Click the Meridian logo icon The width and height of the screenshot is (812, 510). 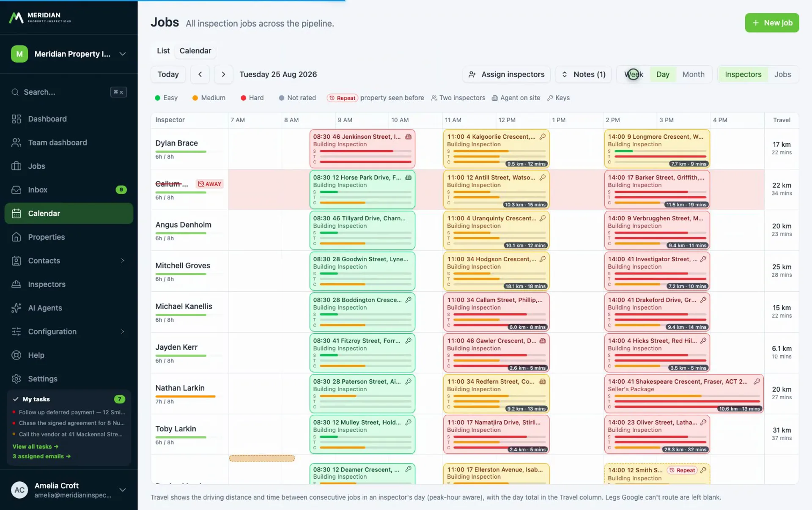point(16,17)
